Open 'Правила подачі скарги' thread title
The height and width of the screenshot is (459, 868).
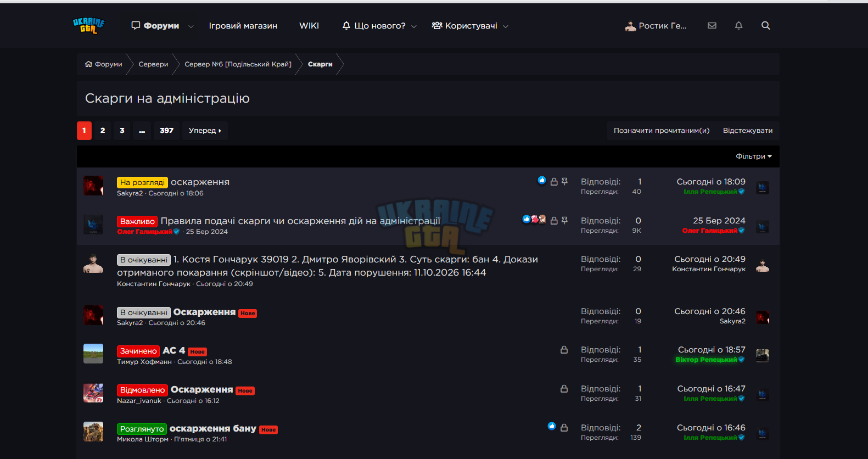click(x=300, y=221)
